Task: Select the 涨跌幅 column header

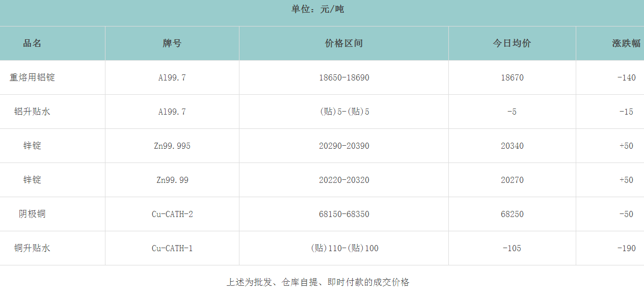Action: click(x=626, y=43)
